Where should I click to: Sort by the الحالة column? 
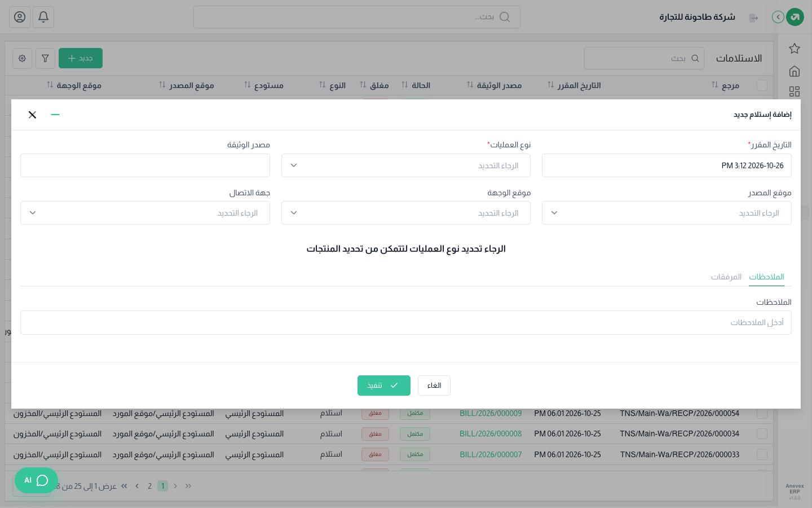point(416,85)
